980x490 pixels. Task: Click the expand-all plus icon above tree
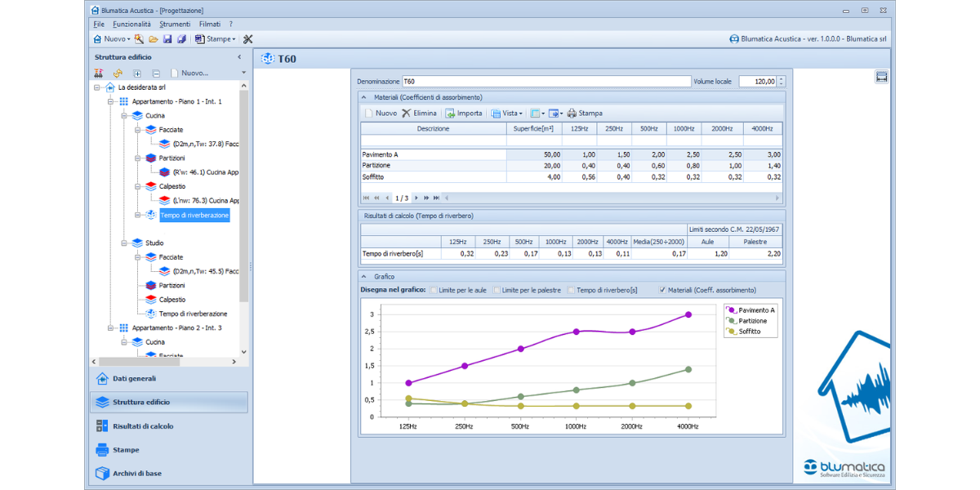(137, 73)
